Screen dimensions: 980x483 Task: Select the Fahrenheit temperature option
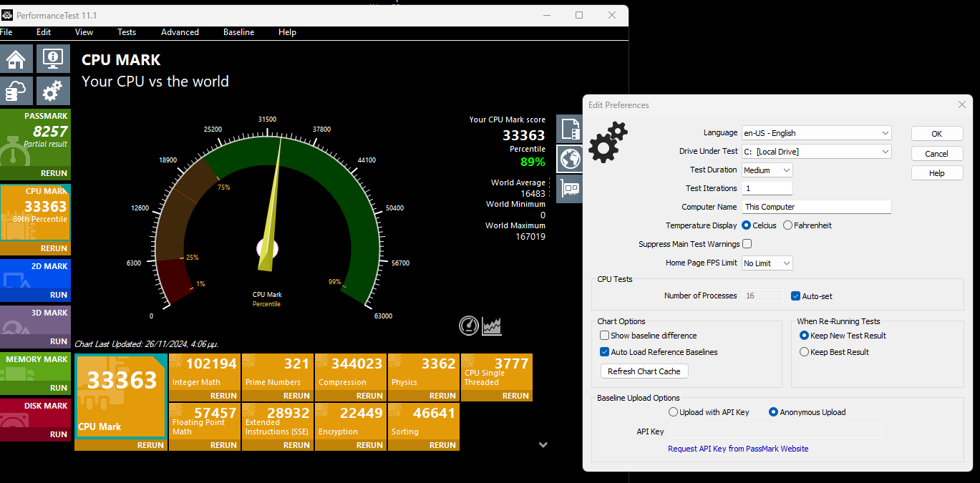point(807,225)
